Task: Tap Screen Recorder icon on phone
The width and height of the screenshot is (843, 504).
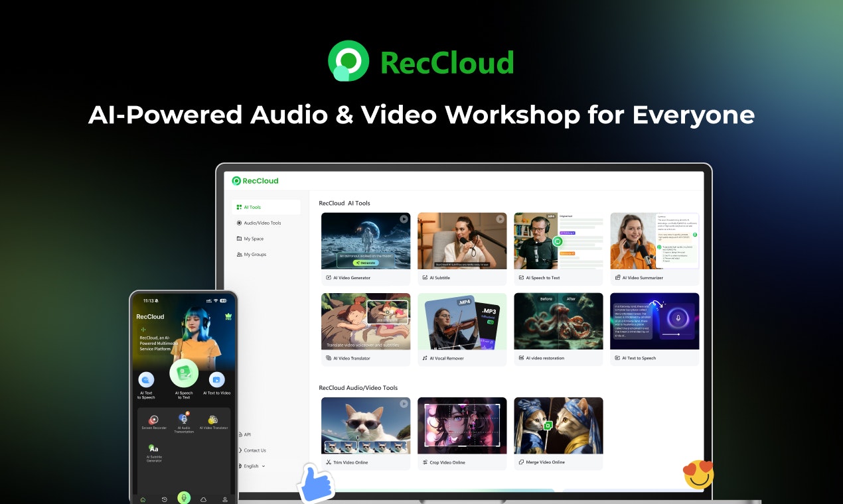Action: [153, 419]
